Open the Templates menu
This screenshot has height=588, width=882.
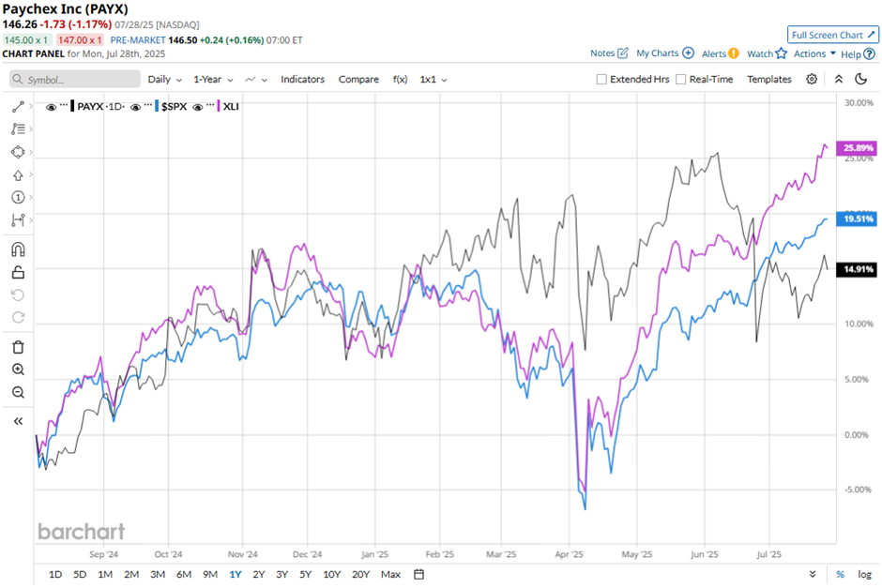click(769, 80)
